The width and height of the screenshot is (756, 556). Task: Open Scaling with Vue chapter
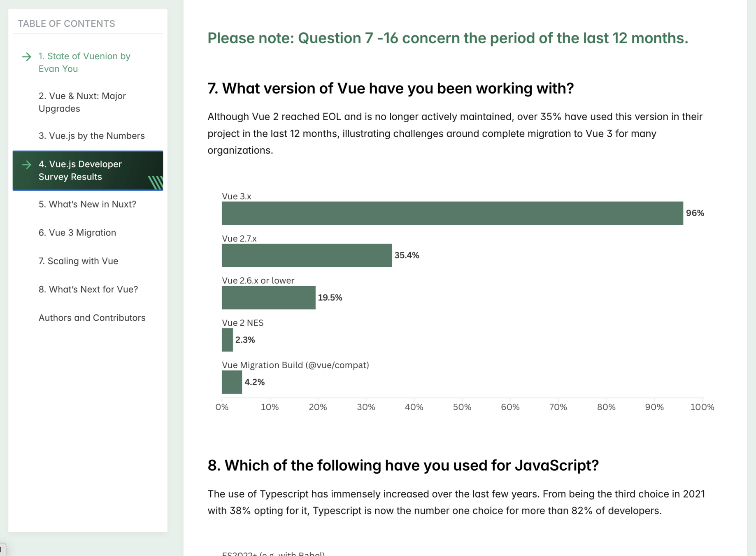[78, 261]
